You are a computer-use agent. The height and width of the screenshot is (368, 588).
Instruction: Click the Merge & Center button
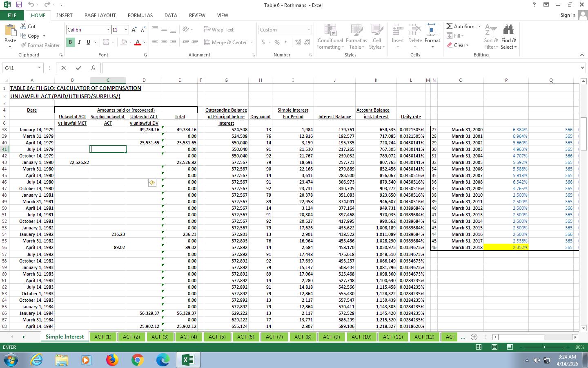click(x=225, y=42)
